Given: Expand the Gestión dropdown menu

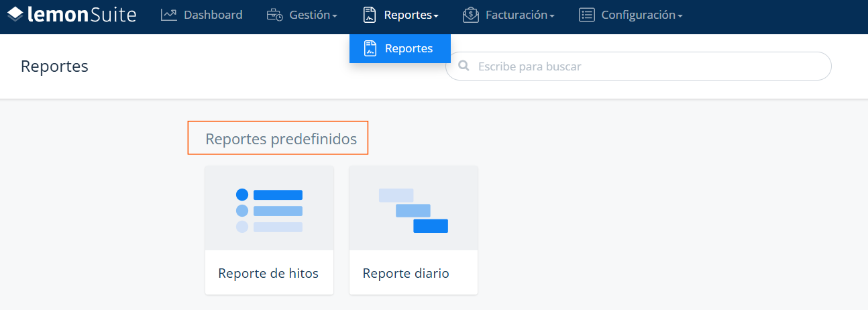Looking at the screenshot, I should [x=302, y=15].
